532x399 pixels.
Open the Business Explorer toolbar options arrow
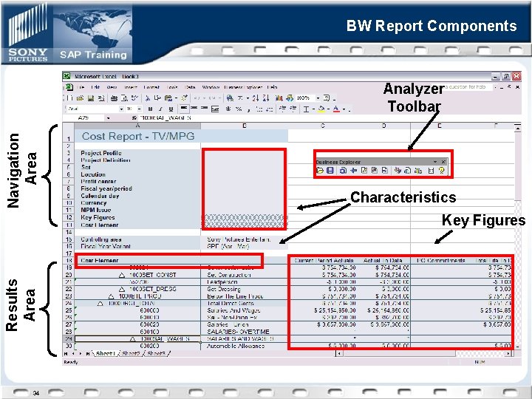[435, 162]
